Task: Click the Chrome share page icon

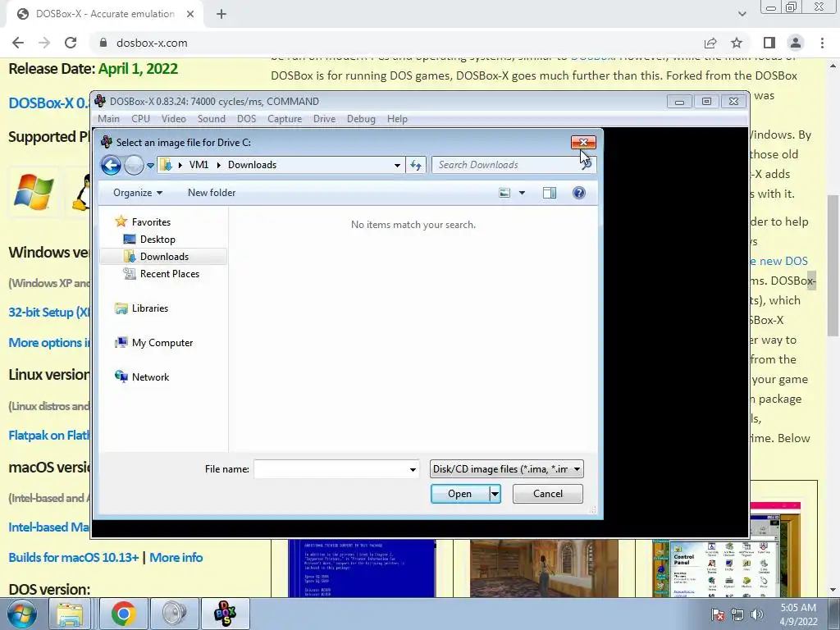Action: [710, 43]
